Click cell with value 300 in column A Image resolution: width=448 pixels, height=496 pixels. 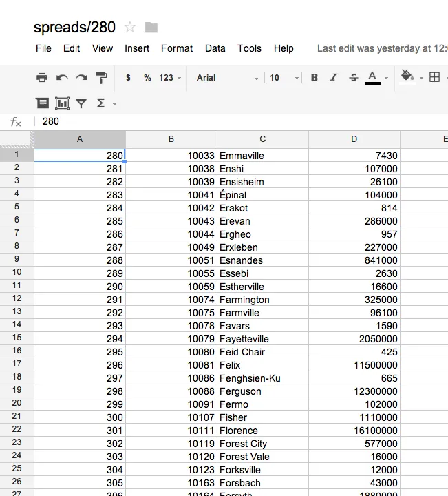(80, 417)
